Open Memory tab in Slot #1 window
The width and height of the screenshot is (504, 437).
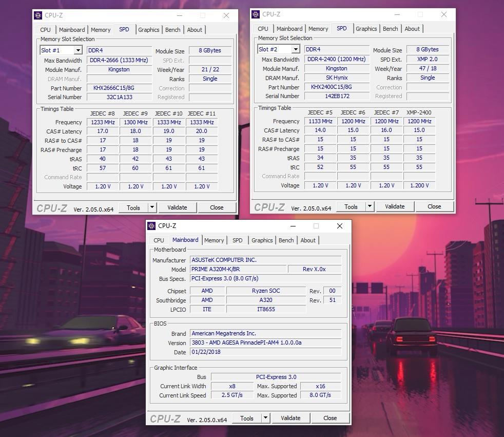(x=101, y=30)
